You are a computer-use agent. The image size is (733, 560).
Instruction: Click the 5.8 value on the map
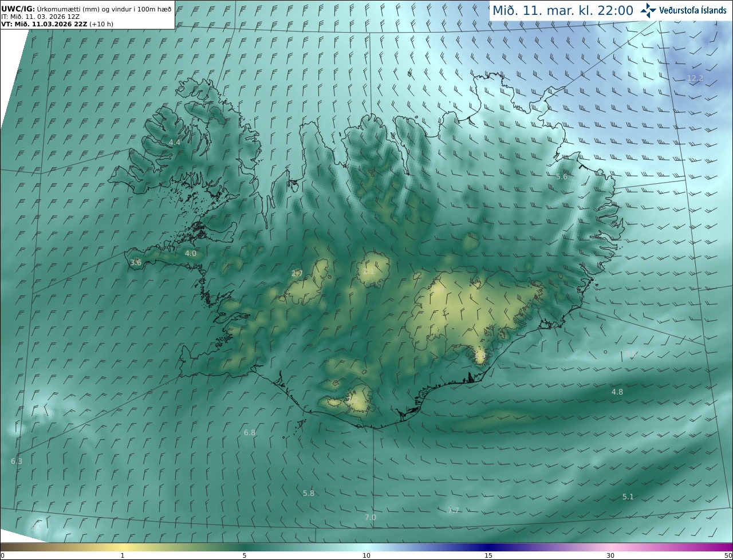pos(309,494)
